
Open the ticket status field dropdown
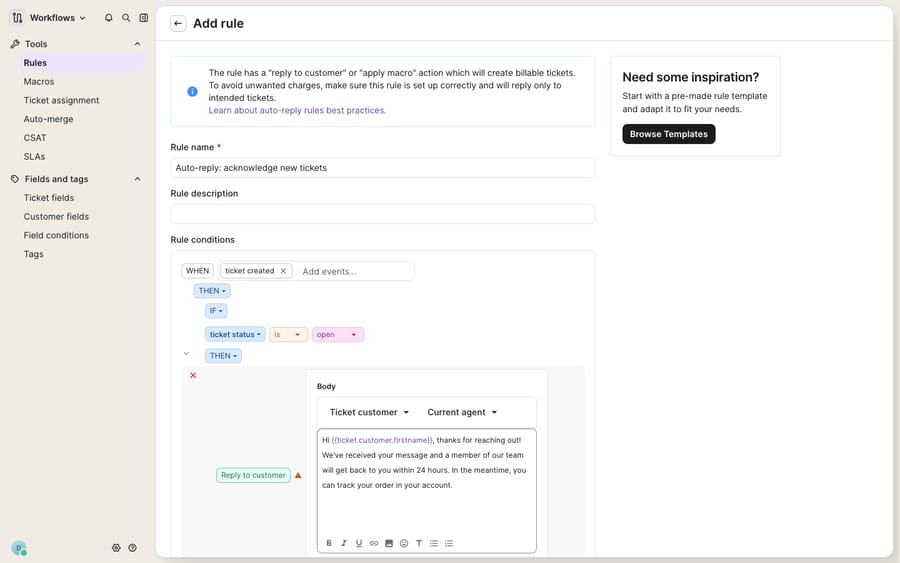click(x=235, y=335)
